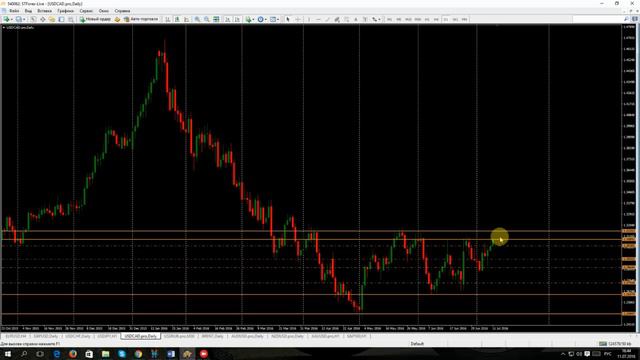
Task: Open the periods clock icon
Action: (260, 19)
